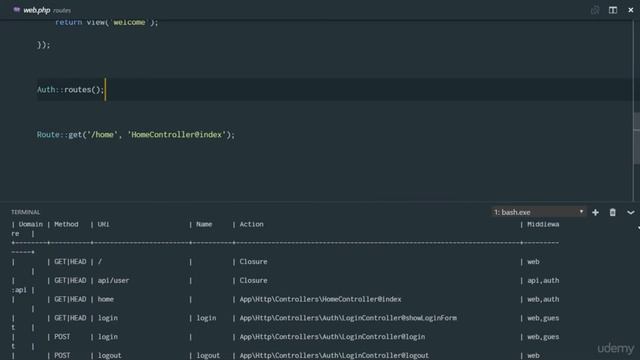Image resolution: width=640 pixels, height=360 pixels.
Task: Click the URI column header in terminal
Action: 103,224
